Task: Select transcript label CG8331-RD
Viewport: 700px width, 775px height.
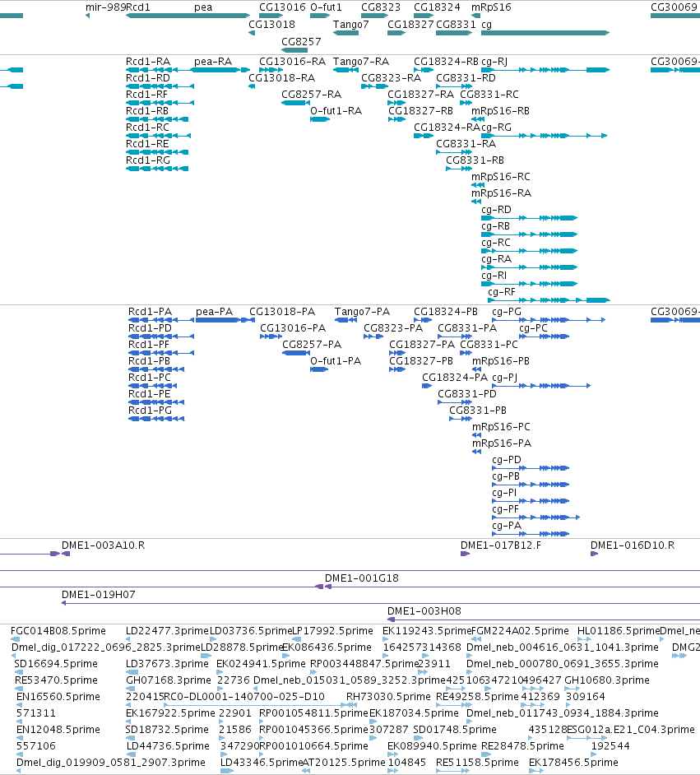Action: 466,78
